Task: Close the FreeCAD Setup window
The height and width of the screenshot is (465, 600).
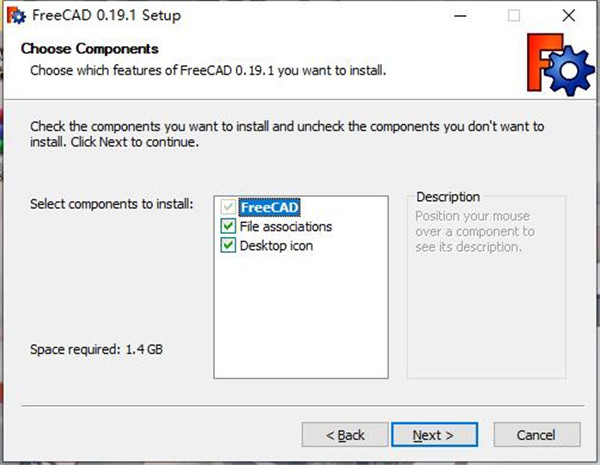Action: [x=568, y=16]
